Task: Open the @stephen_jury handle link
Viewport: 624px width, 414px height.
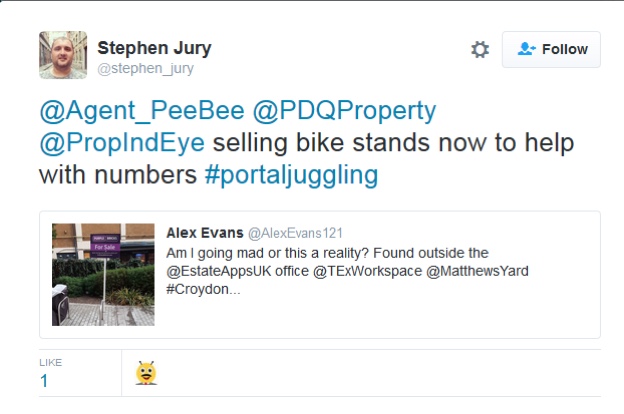Action: tap(145, 69)
